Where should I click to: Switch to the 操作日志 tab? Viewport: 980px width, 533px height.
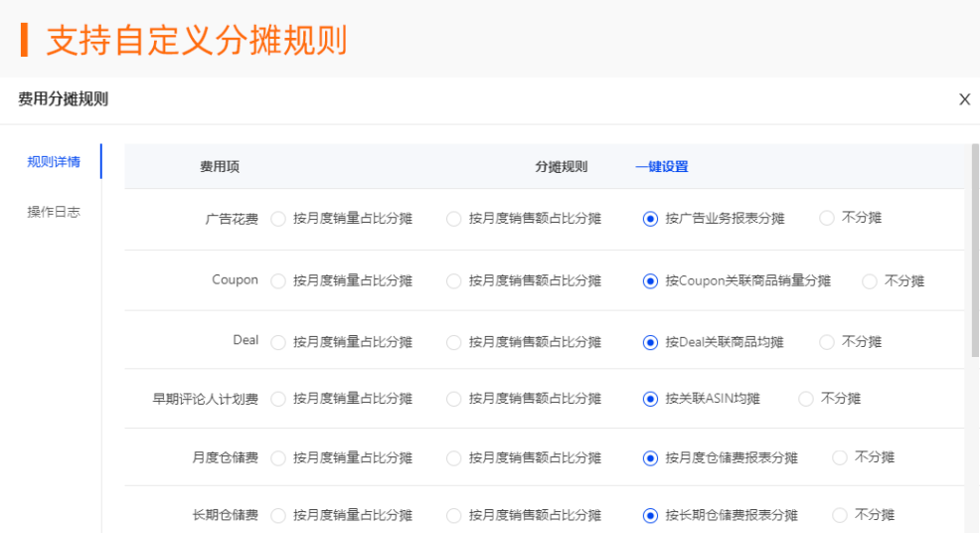(x=54, y=212)
